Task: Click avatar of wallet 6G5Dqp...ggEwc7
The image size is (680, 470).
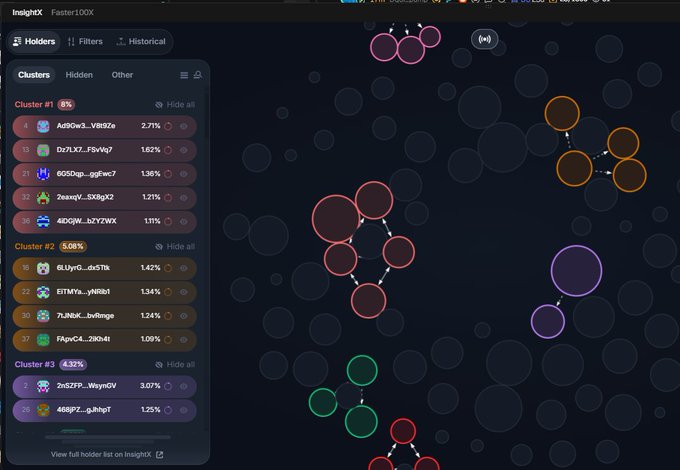Action: 43,174
